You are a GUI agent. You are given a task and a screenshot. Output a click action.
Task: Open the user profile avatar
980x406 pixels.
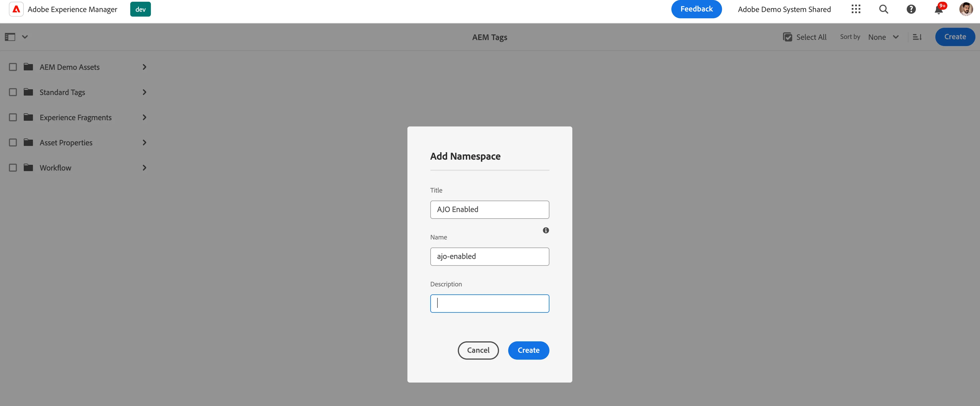(966, 9)
